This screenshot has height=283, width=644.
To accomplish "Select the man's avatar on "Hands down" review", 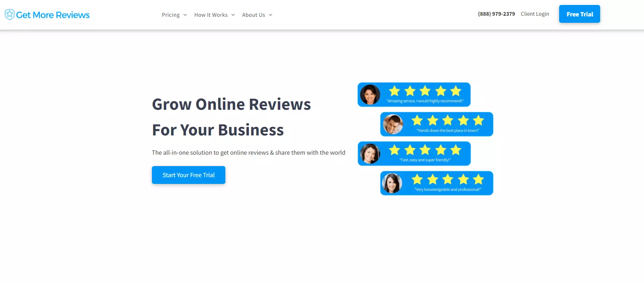I will tap(393, 124).
